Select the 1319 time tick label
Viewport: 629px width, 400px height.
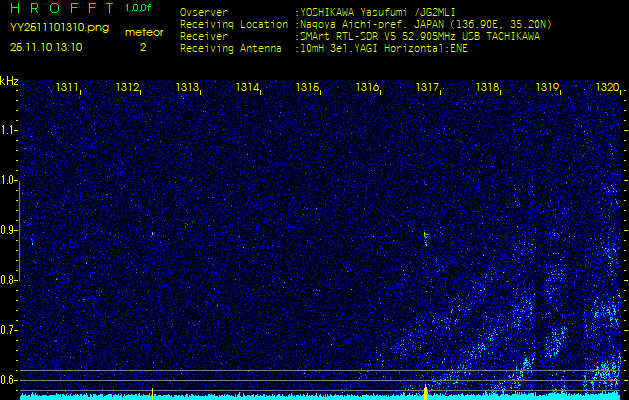tap(547, 88)
